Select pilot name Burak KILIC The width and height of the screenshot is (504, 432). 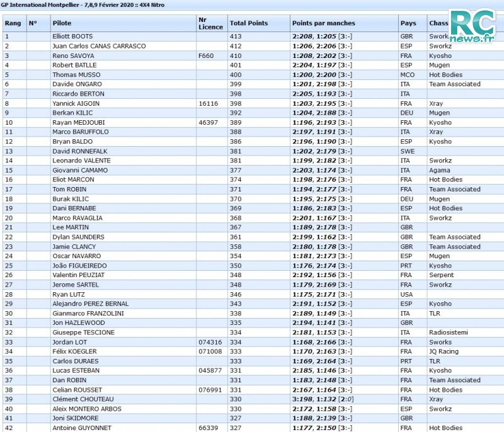click(71, 199)
